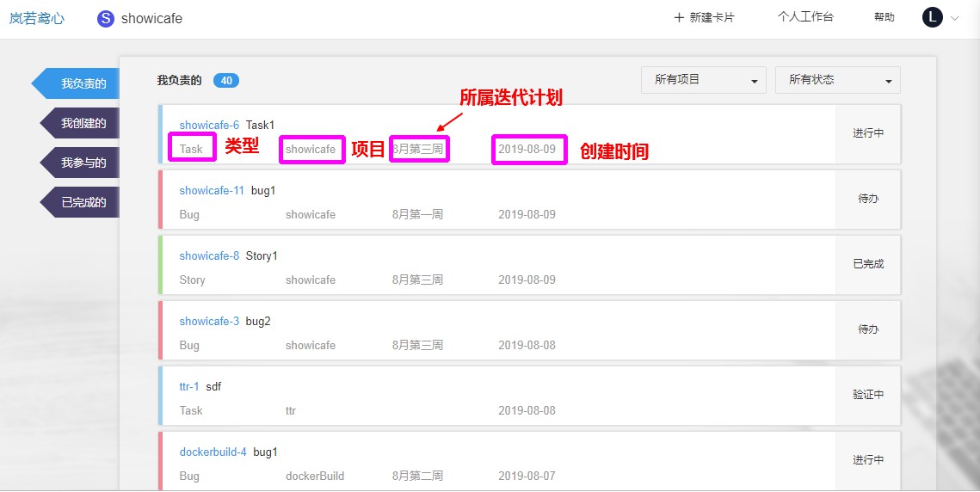Click 8月第三周 iteration in showicafe-6 card

(x=417, y=149)
